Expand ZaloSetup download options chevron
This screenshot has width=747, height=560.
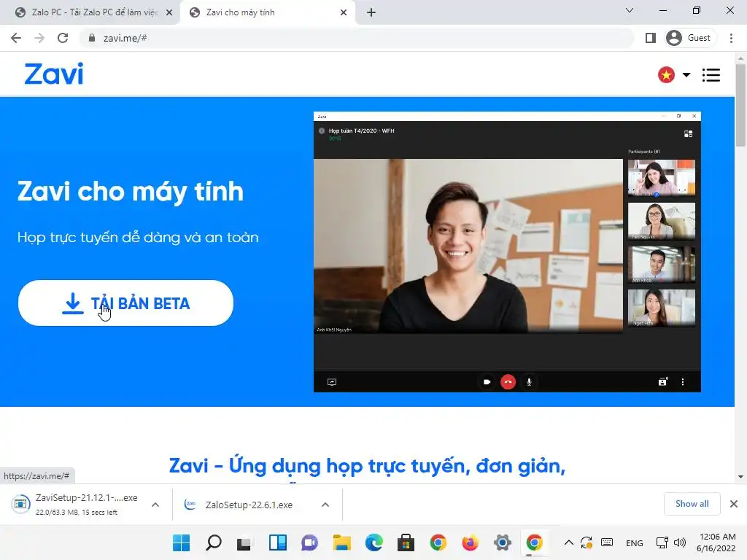coord(325,505)
